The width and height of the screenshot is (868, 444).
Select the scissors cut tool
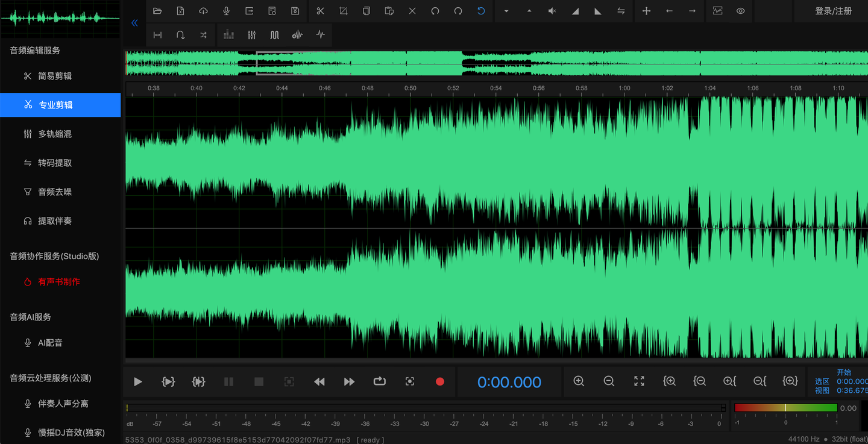click(x=320, y=11)
